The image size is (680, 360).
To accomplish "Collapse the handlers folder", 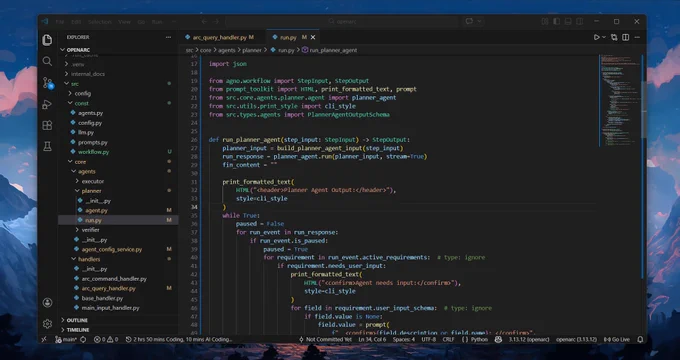I will point(89,259).
